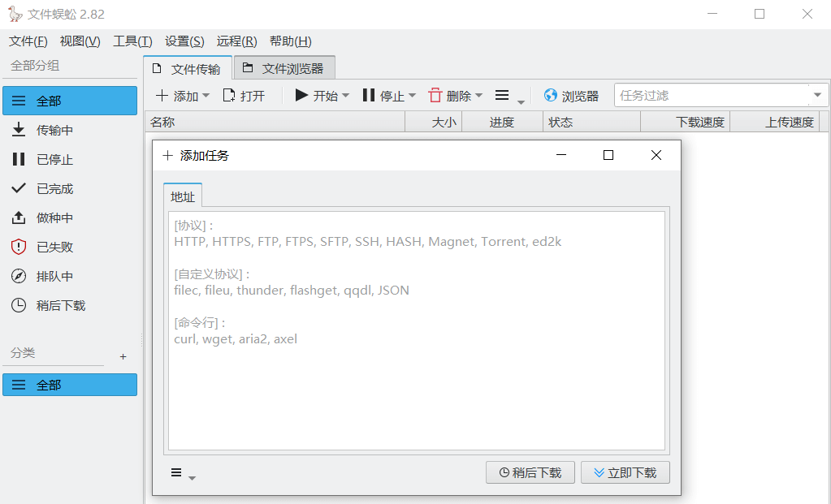
Task: Open the 文件(F) menu
Action: (28, 41)
